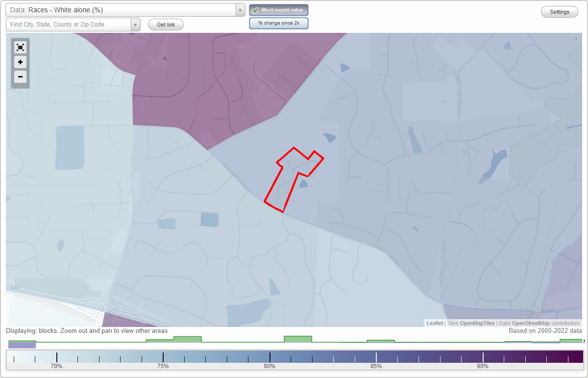Viewport: 588px width, 378px height.
Task: Click the histogram bar above 80%
Action: pos(298,339)
